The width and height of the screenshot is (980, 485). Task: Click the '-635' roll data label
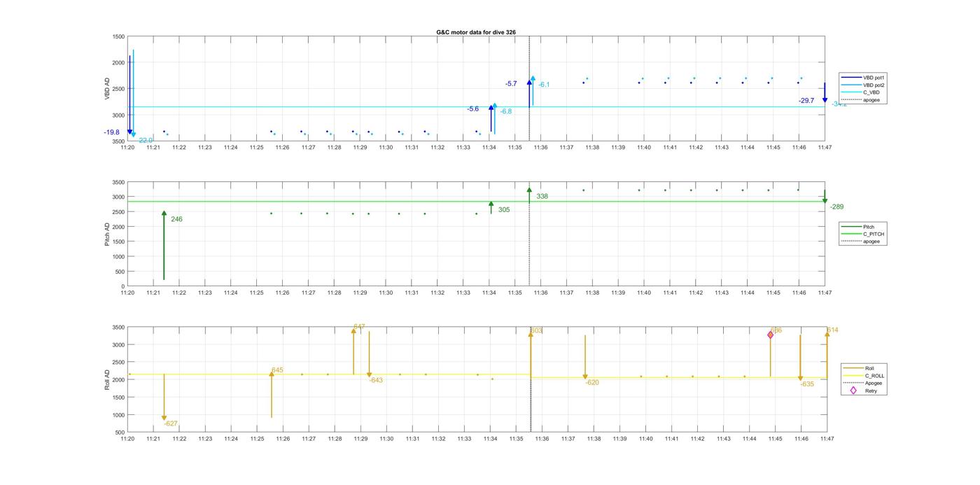[807, 384]
